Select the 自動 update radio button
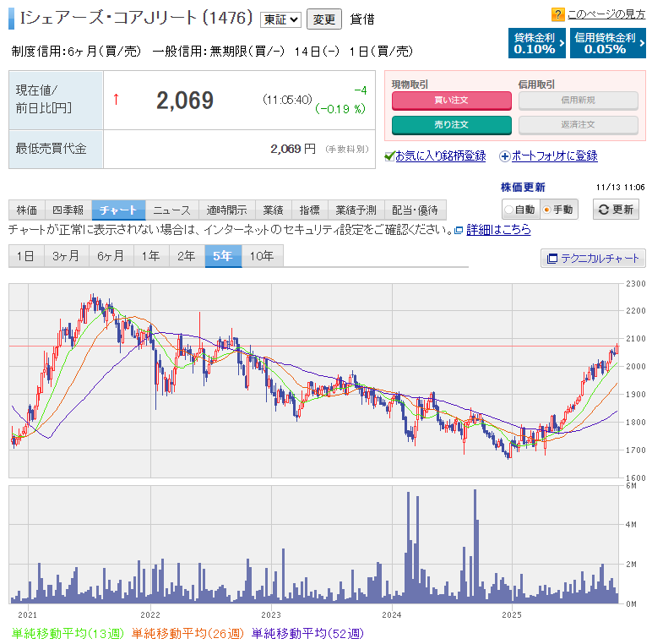 pos(508,210)
